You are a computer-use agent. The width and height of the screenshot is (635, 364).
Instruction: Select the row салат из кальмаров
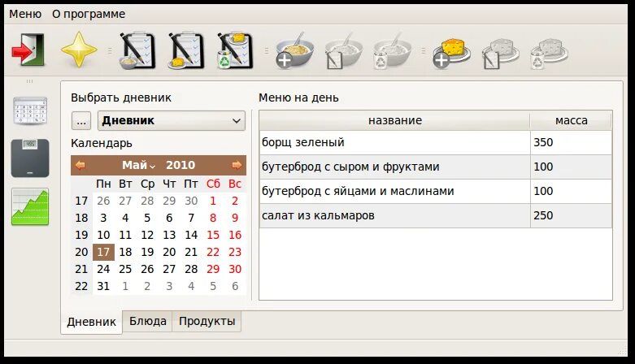[x=436, y=215]
